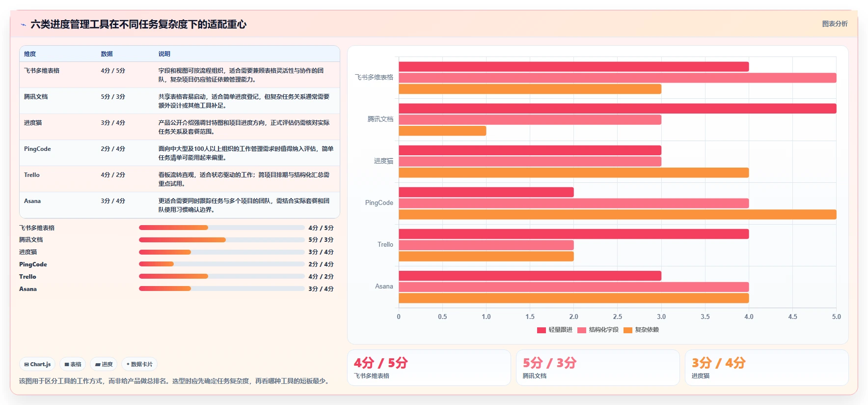Viewport: 868px width, 405px height.
Task: Click the 腾讯文档 chart axis label
Action: 380,119
